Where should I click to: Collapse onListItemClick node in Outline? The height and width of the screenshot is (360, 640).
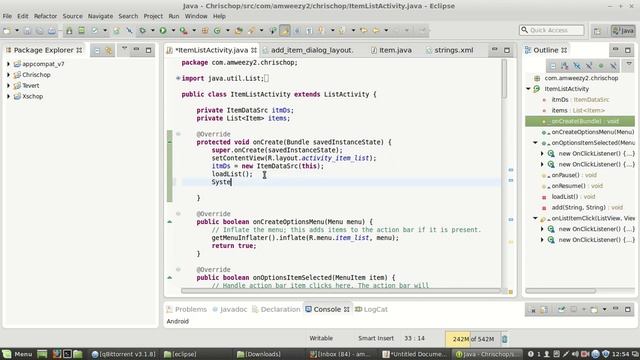[x=535, y=218]
